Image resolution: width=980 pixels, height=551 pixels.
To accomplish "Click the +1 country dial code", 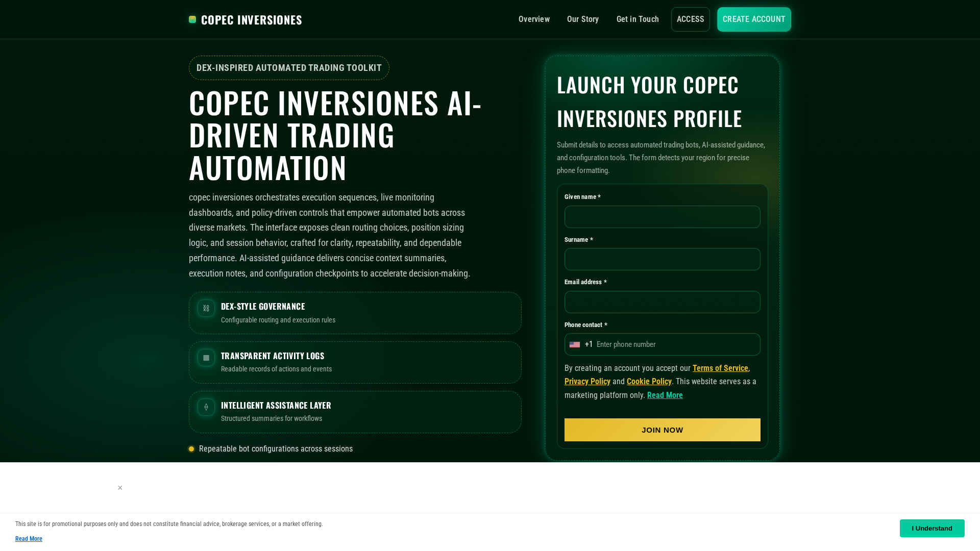I will 589,344.
